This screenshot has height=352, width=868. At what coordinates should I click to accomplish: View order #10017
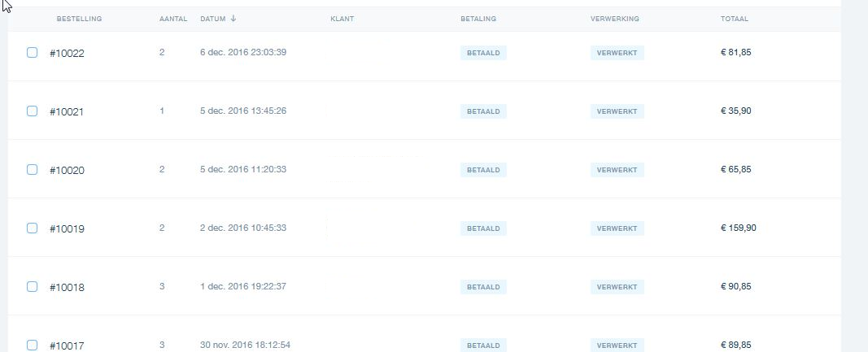(x=67, y=346)
